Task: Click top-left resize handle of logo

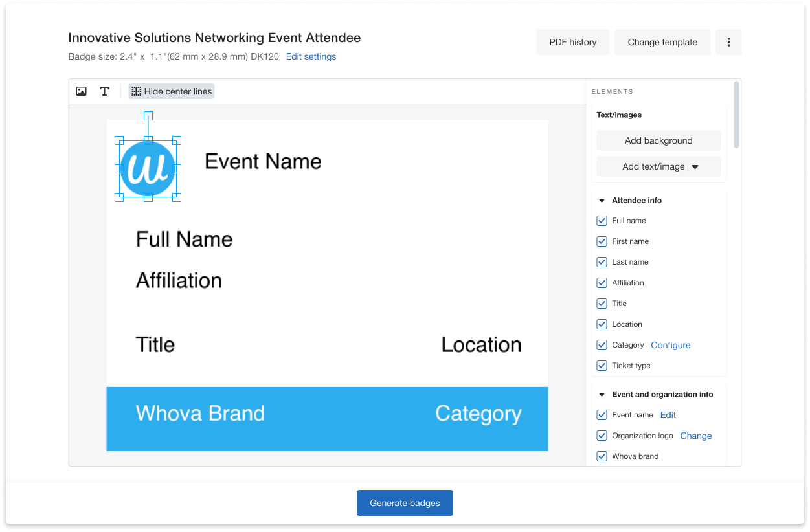Action: pyautogui.click(x=119, y=140)
